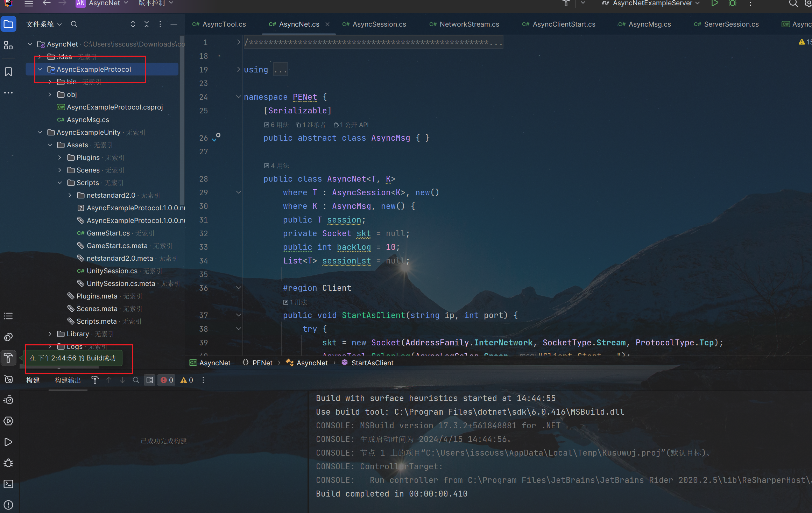Switch to ServerSession.cs tab
The width and height of the screenshot is (812, 513).
coord(726,24)
